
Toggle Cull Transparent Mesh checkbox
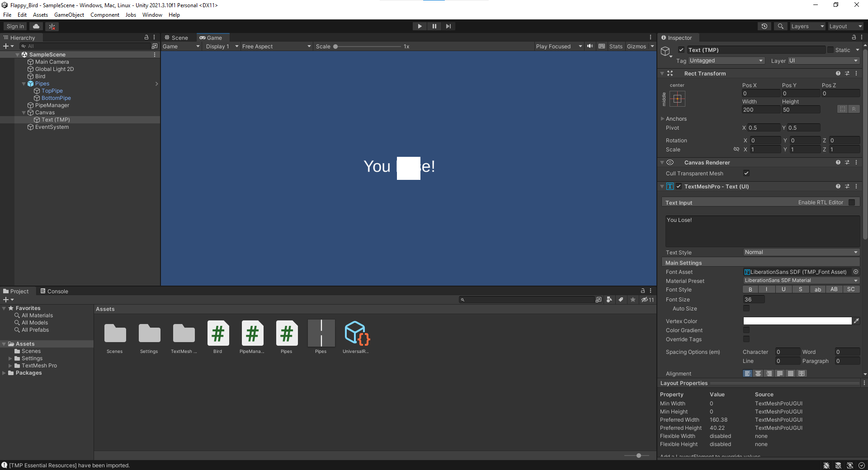click(x=746, y=173)
